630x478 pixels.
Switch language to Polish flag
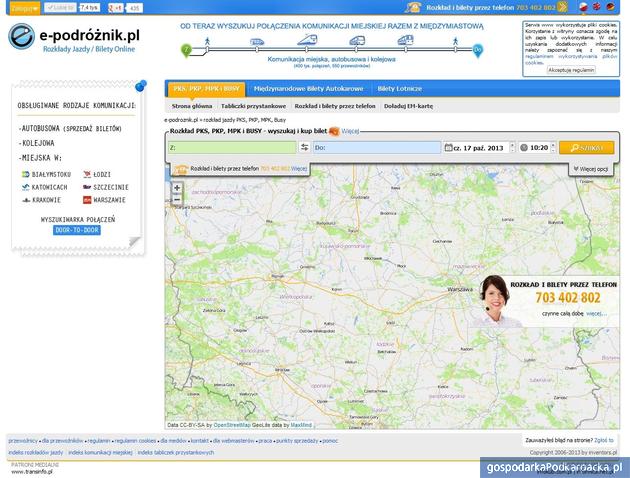click(583, 7)
